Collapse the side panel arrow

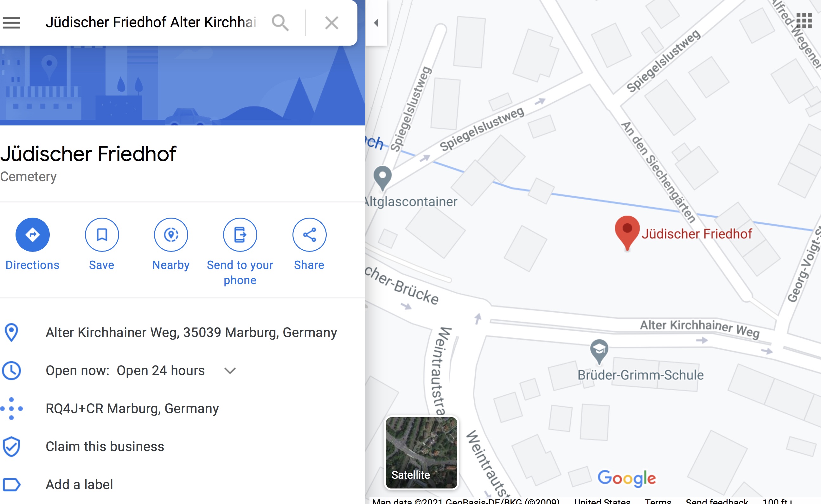376,23
